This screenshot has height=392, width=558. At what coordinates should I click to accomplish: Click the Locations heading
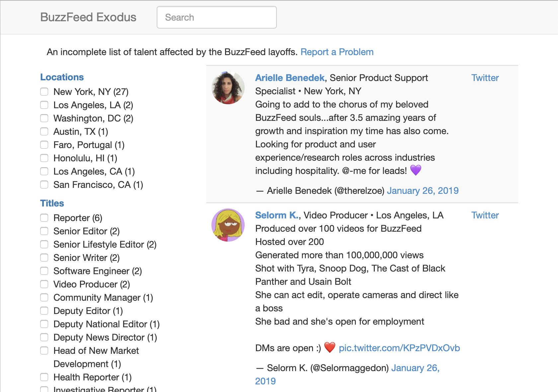(x=62, y=77)
